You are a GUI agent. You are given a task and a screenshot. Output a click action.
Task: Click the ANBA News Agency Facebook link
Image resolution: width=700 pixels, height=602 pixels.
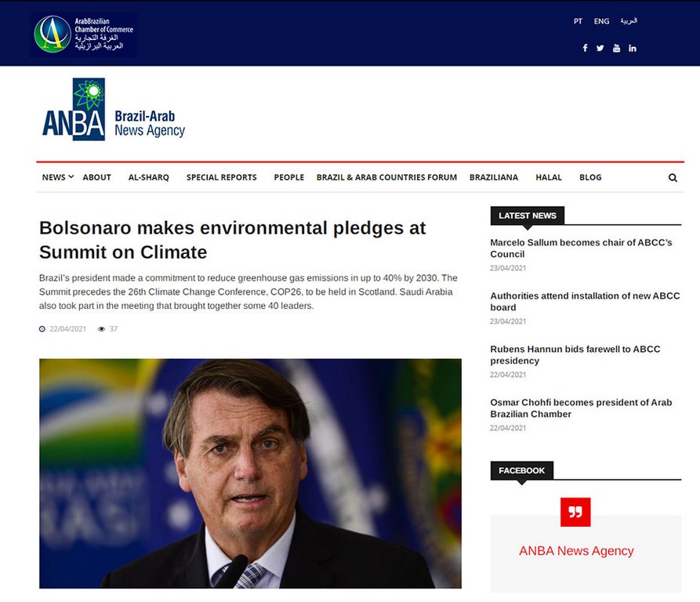(x=576, y=551)
